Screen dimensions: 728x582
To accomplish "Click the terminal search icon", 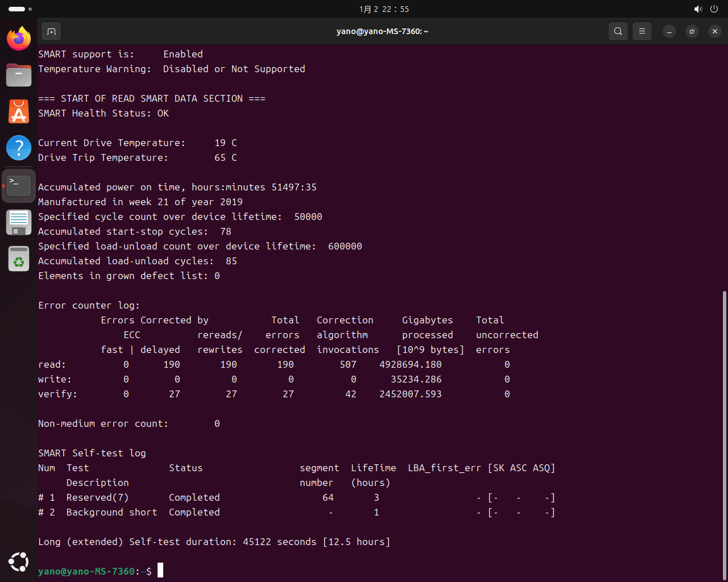I will coord(618,32).
